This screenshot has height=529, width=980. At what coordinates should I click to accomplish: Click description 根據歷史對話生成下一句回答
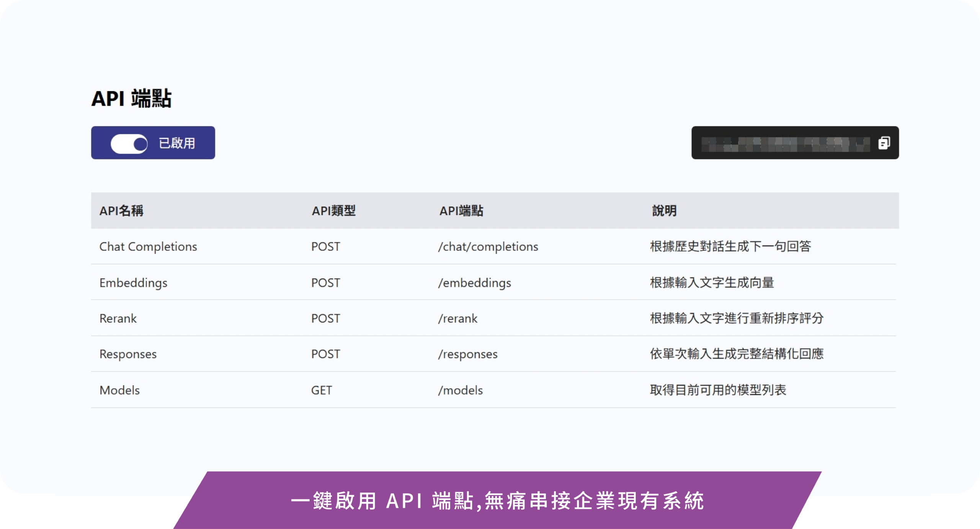tap(730, 247)
